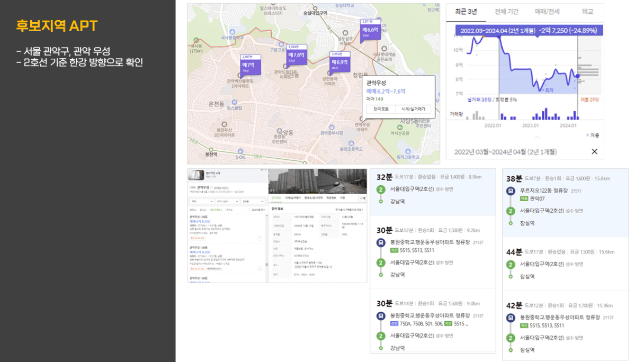
Task: Click the 매물 29건 label on the chart
Action: [590, 99]
